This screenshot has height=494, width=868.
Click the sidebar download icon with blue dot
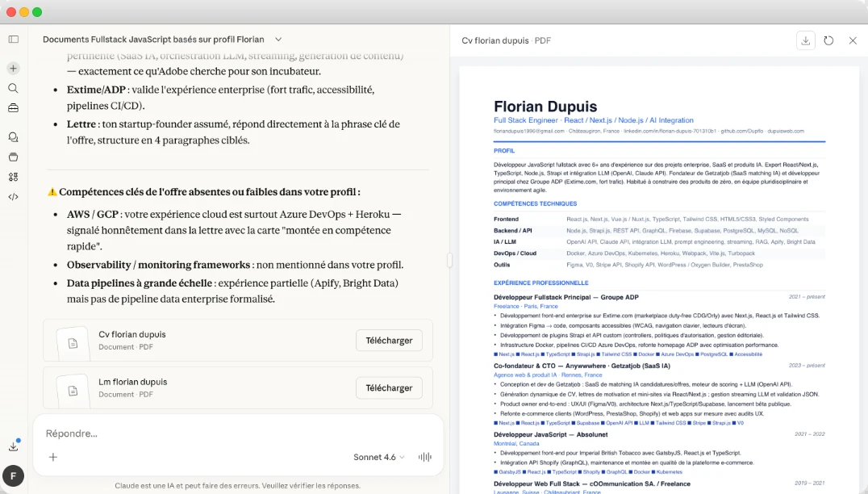click(x=13, y=446)
